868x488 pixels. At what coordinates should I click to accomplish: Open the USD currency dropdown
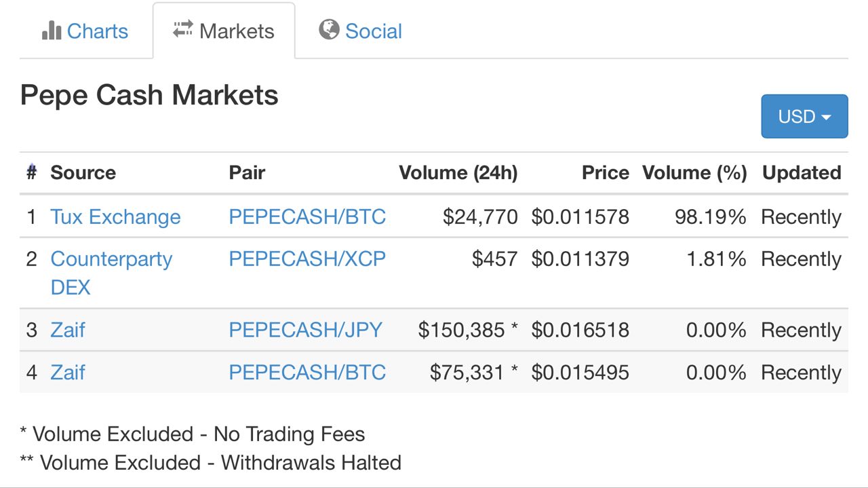pyautogui.click(x=804, y=116)
